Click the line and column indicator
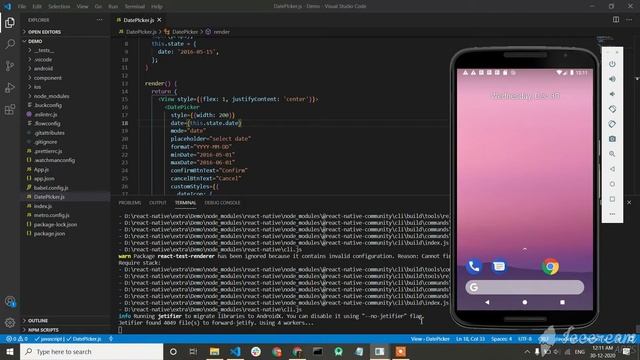The height and width of the screenshot is (360, 640). [470, 339]
